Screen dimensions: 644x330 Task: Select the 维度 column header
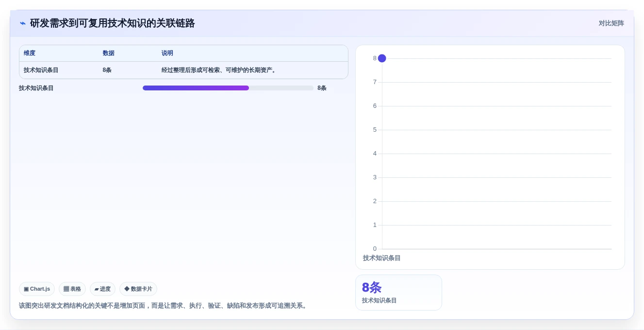point(30,53)
